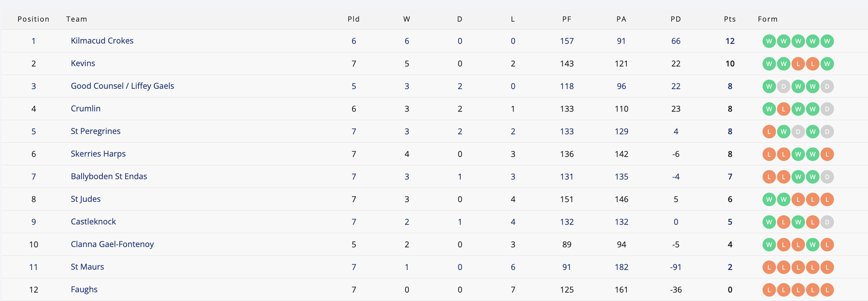
Task: Click the Form column header
Action: [x=768, y=19]
